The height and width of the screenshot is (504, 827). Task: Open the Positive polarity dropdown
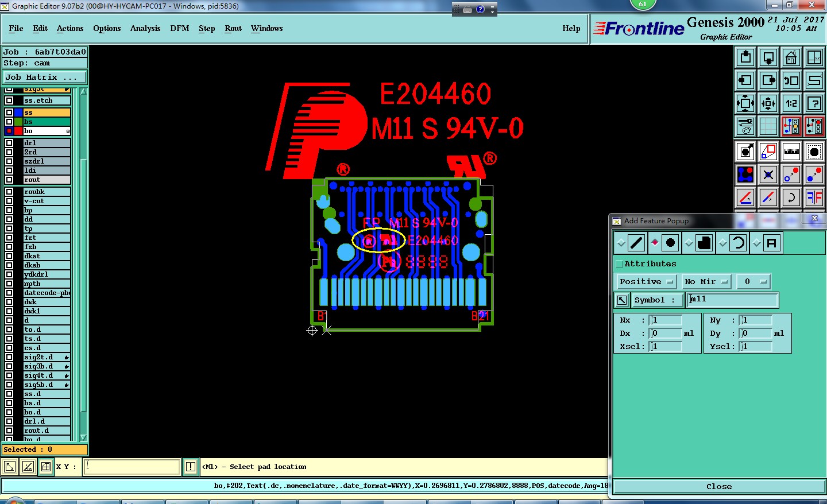[x=647, y=281]
